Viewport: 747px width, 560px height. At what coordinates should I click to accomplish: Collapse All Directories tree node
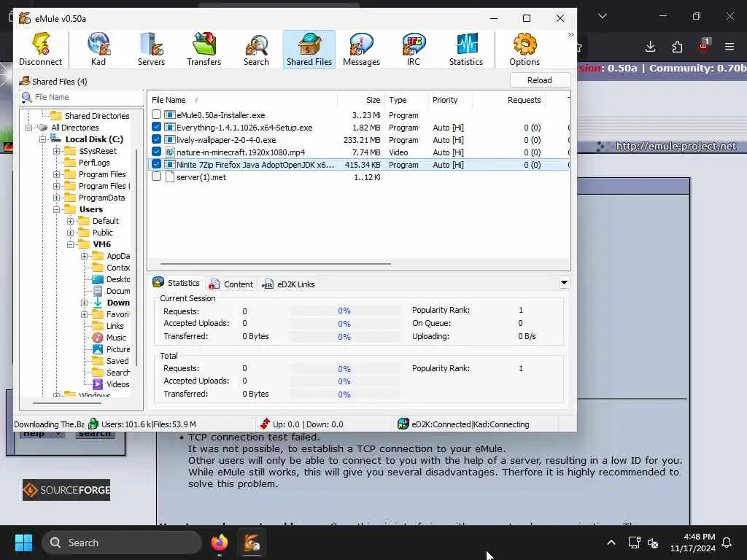click(28, 128)
